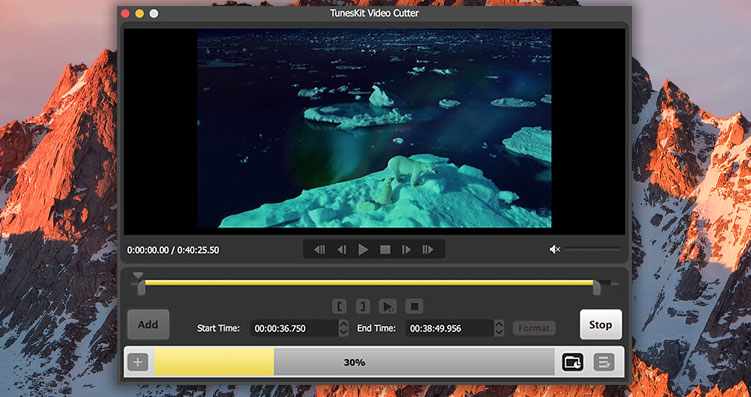Minimize the window with yellow button
Image resolution: width=751 pixels, height=397 pixels.
pos(139,13)
